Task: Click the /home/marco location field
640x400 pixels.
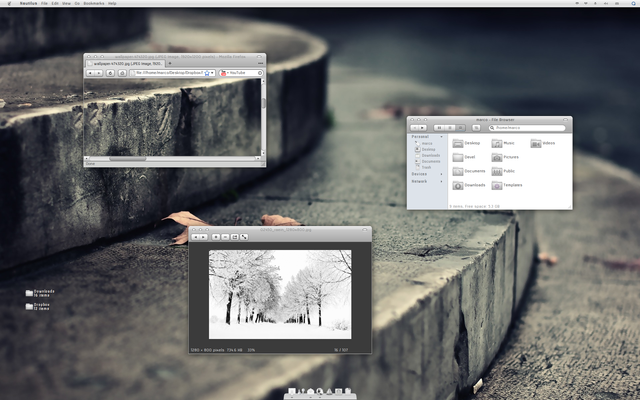Action: (527, 128)
